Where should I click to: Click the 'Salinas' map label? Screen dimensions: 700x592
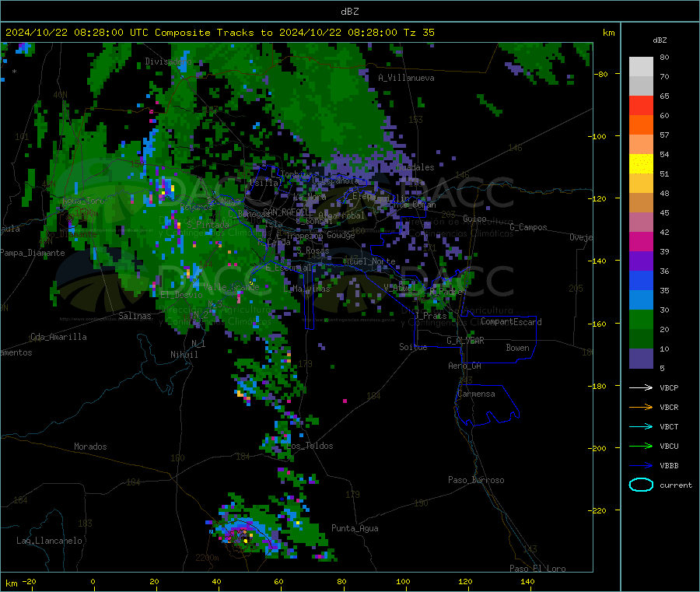point(135,316)
